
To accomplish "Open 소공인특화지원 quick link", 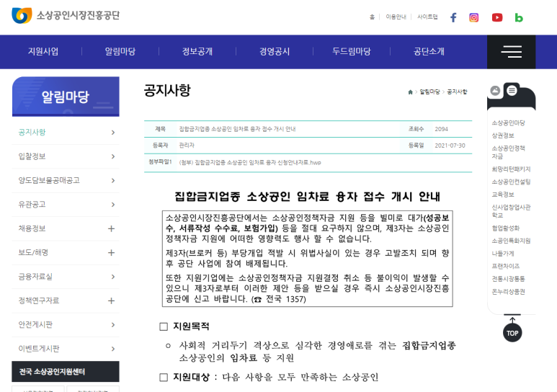I will [511, 241].
